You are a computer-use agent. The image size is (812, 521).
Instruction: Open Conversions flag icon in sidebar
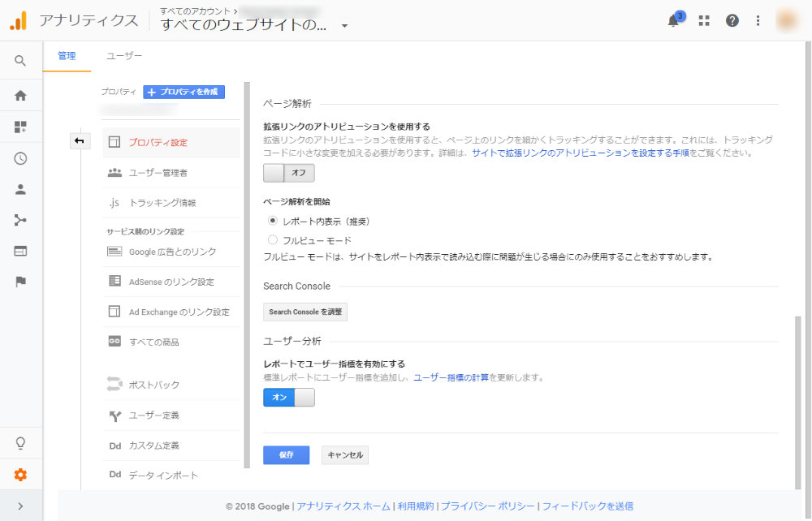tap(20, 282)
